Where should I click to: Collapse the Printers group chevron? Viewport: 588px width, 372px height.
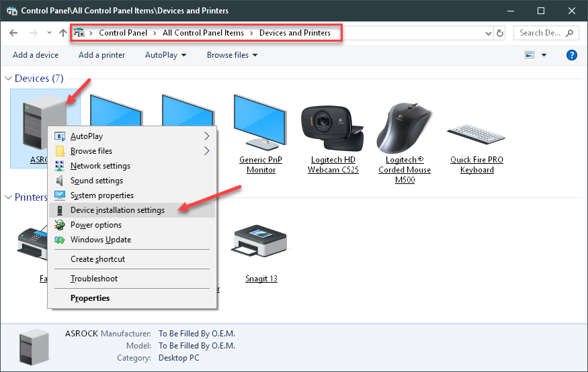pyautogui.click(x=8, y=197)
